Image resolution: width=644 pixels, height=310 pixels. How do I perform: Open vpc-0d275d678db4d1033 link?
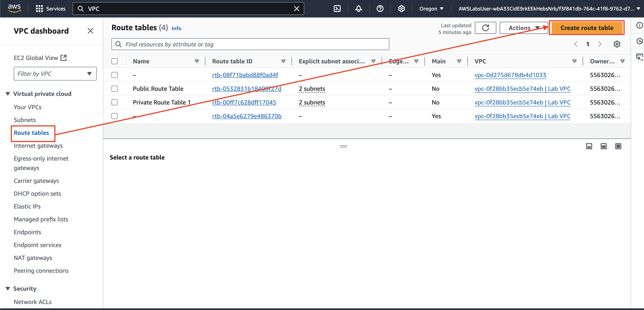[x=510, y=75]
